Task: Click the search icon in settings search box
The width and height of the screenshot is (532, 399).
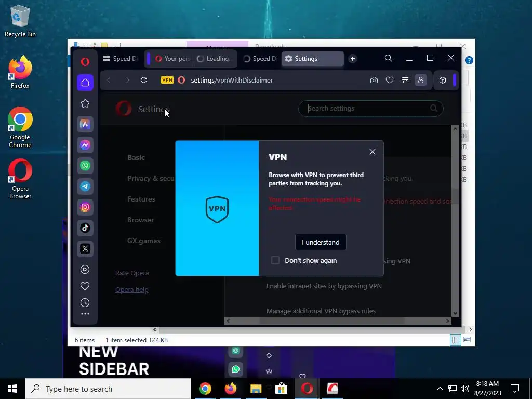Action: pos(434,108)
